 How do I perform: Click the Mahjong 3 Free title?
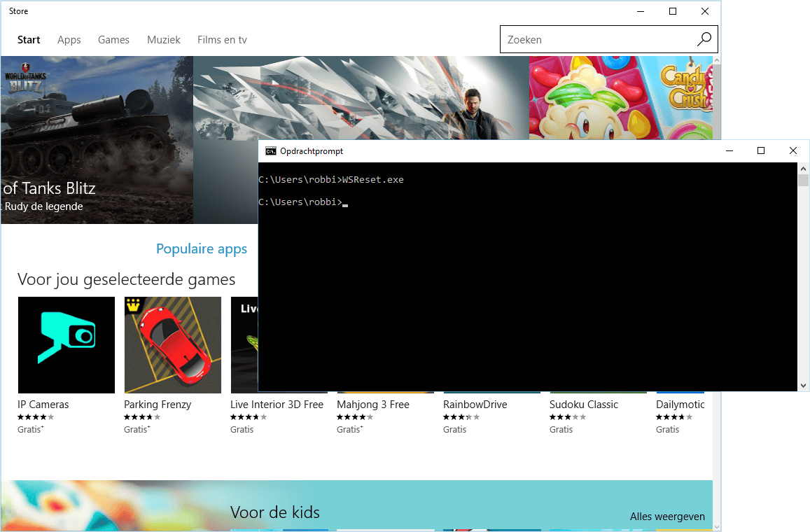[x=373, y=405]
